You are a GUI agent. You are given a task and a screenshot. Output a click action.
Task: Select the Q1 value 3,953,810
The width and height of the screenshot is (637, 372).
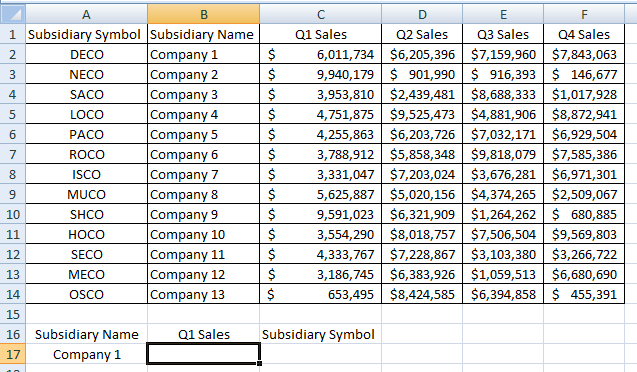coord(321,94)
